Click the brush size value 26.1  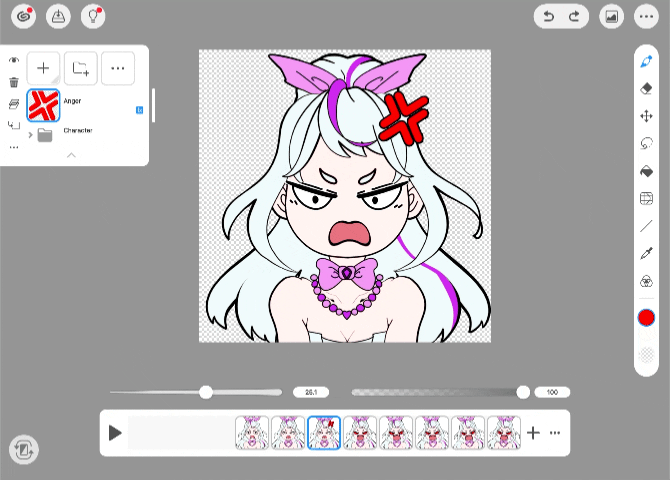point(311,392)
